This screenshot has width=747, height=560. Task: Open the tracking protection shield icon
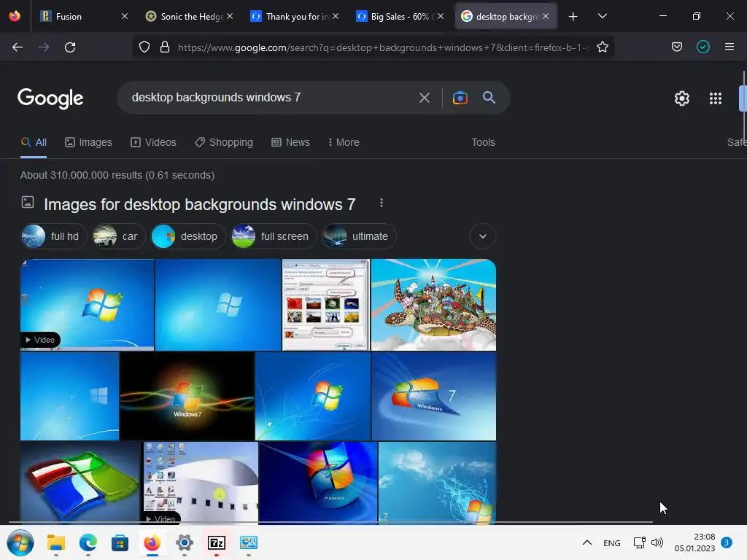click(x=144, y=47)
